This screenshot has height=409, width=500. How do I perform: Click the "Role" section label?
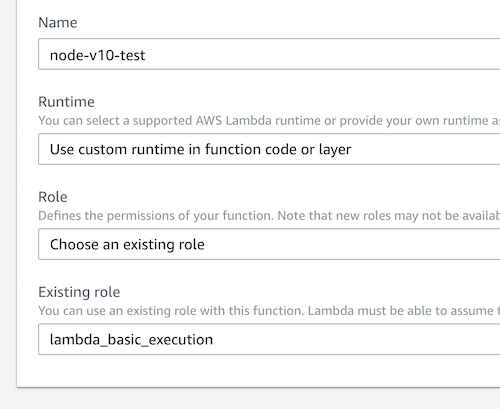[53, 197]
